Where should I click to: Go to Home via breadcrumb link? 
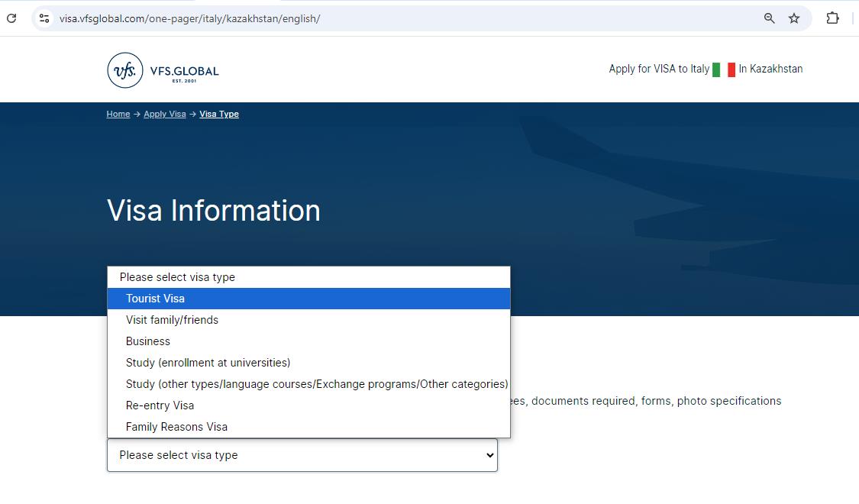click(x=118, y=114)
